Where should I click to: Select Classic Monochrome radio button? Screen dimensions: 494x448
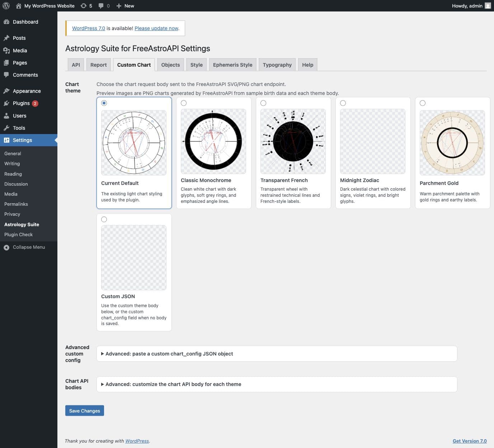tap(184, 103)
